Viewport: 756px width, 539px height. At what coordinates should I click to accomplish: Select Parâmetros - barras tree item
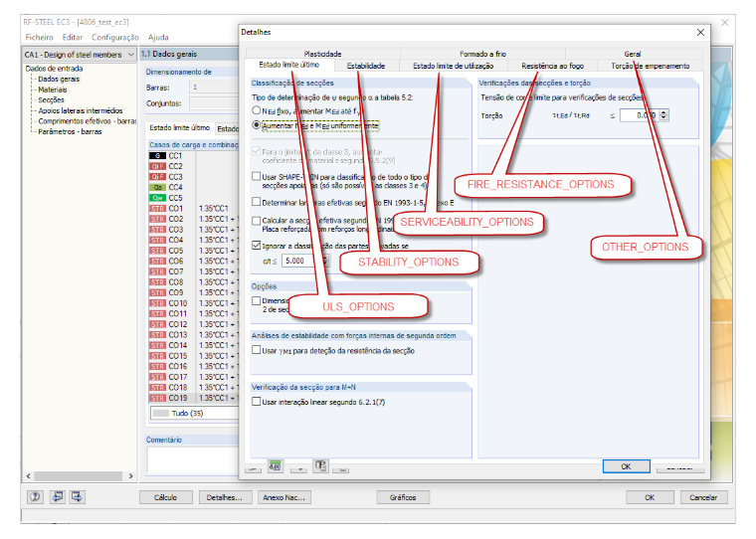[x=70, y=131]
